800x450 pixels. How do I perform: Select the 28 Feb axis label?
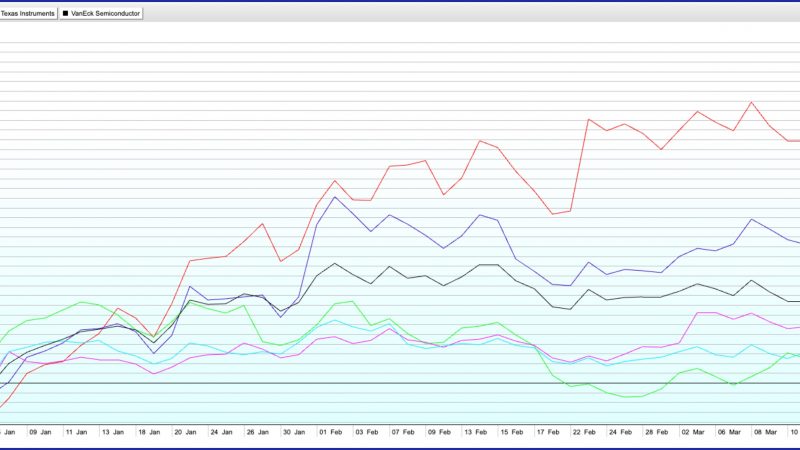[657, 432]
